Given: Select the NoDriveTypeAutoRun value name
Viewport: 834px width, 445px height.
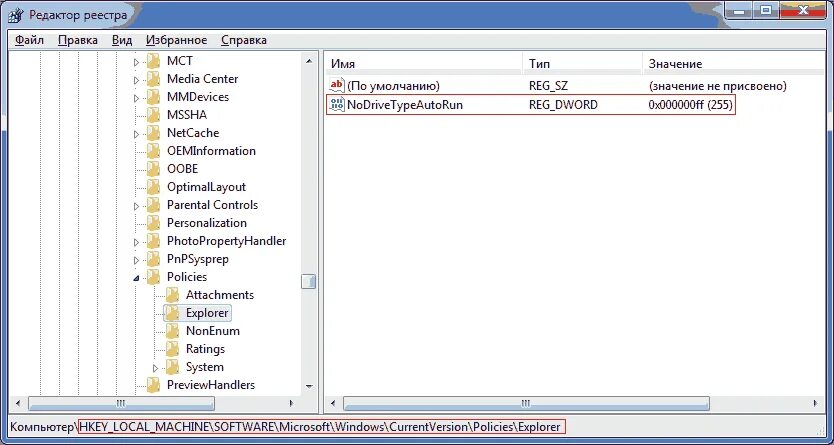Looking at the screenshot, I should (405, 105).
